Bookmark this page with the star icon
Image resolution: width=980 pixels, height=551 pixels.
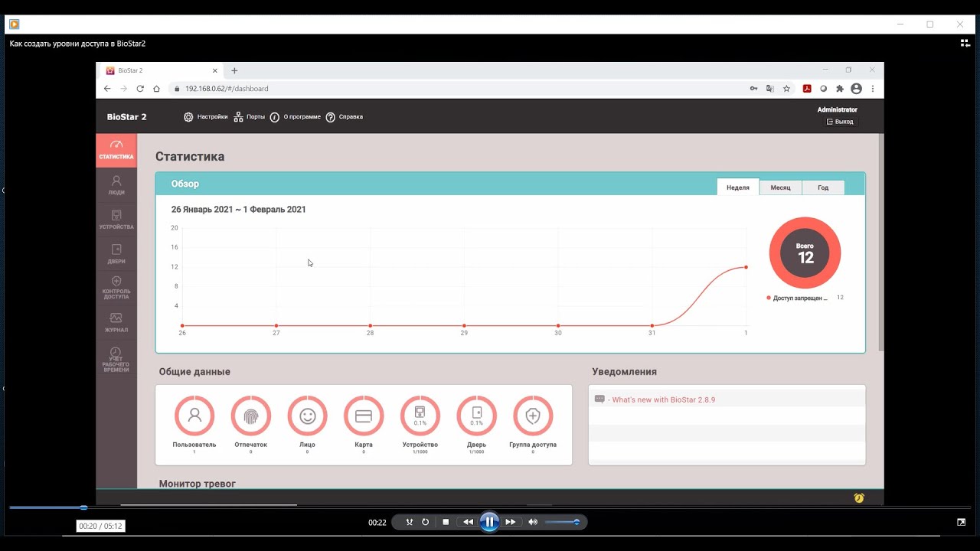coord(786,89)
